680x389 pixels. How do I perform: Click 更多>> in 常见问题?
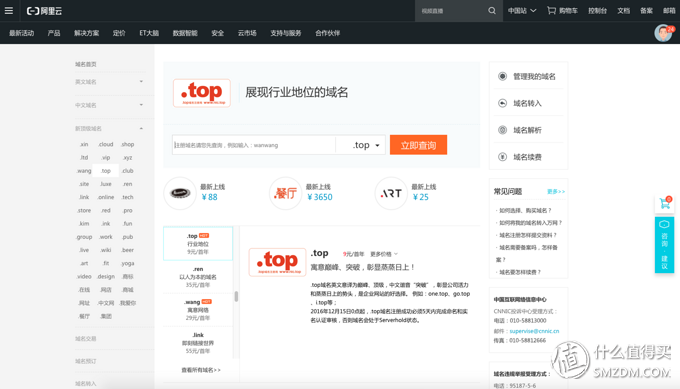click(556, 191)
